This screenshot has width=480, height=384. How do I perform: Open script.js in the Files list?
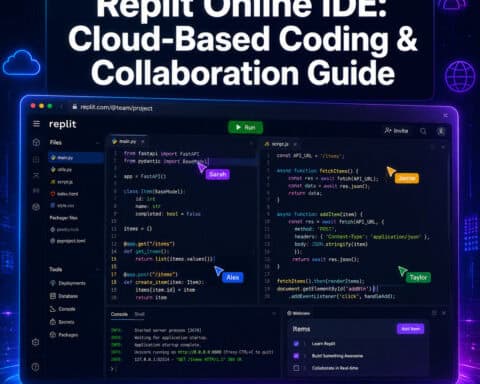(x=62, y=182)
